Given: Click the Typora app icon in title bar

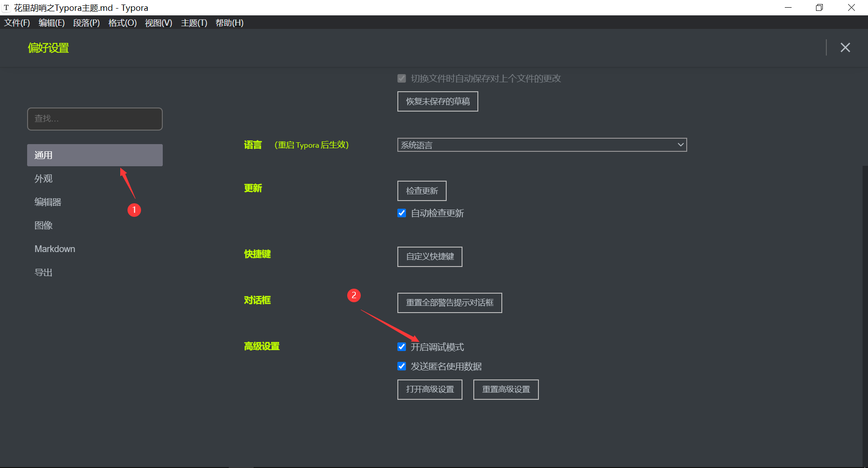Looking at the screenshot, I should pos(6,8).
